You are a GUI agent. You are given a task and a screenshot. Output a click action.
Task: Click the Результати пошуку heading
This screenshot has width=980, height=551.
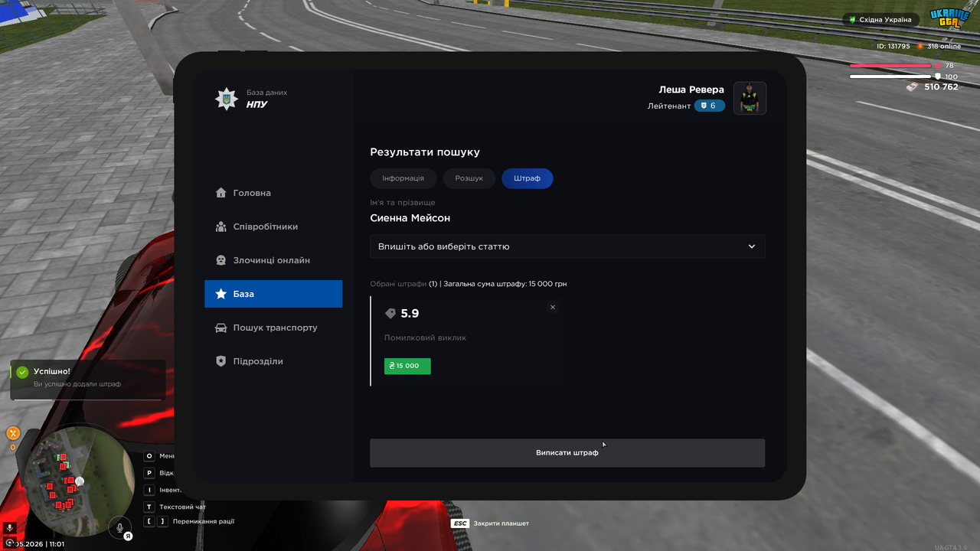point(425,152)
